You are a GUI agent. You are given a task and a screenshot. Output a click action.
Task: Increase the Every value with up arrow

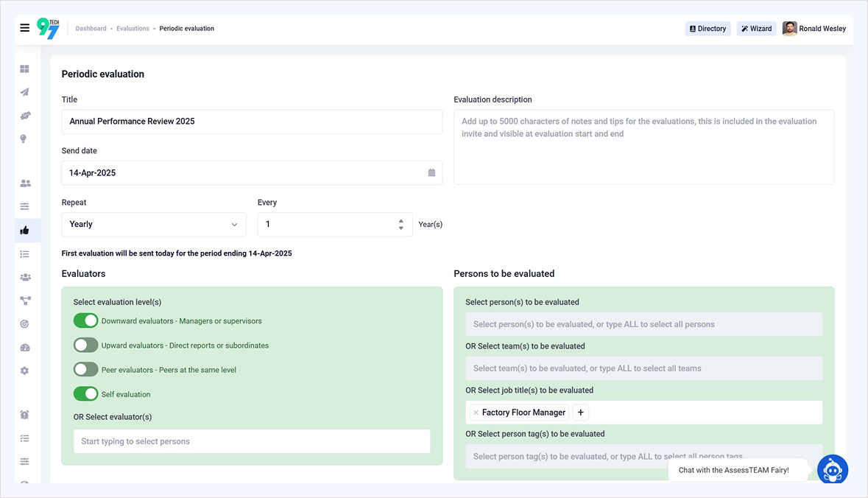(x=401, y=220)
